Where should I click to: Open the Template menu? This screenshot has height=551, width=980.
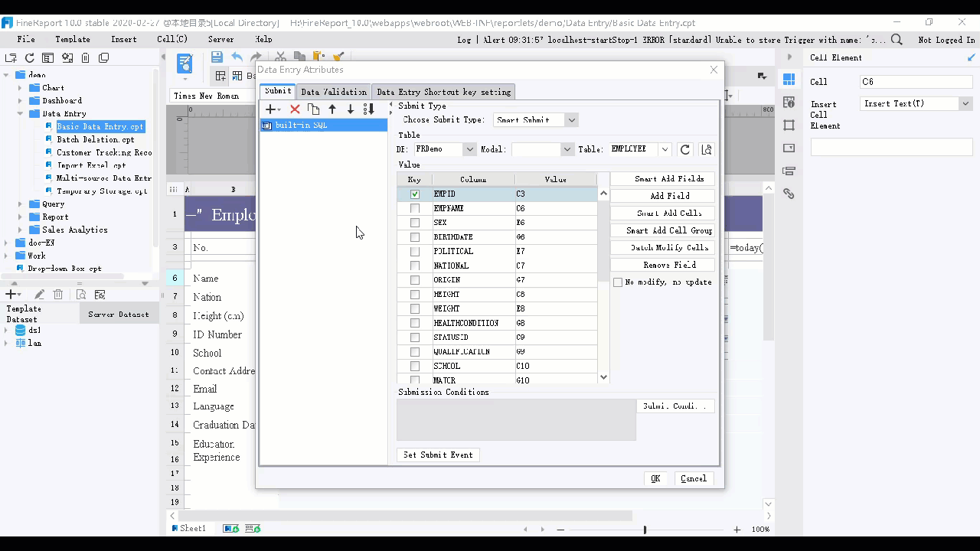[x=73, y=39]
